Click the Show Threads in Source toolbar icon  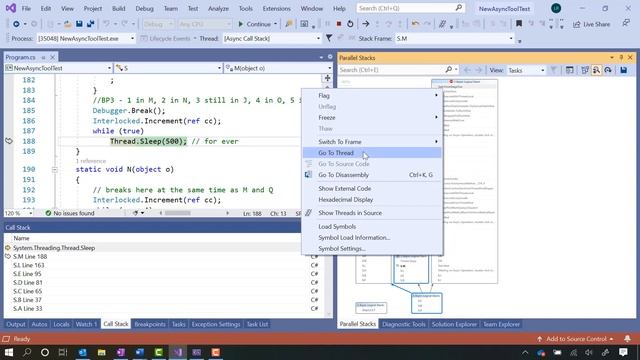[442, 24]
